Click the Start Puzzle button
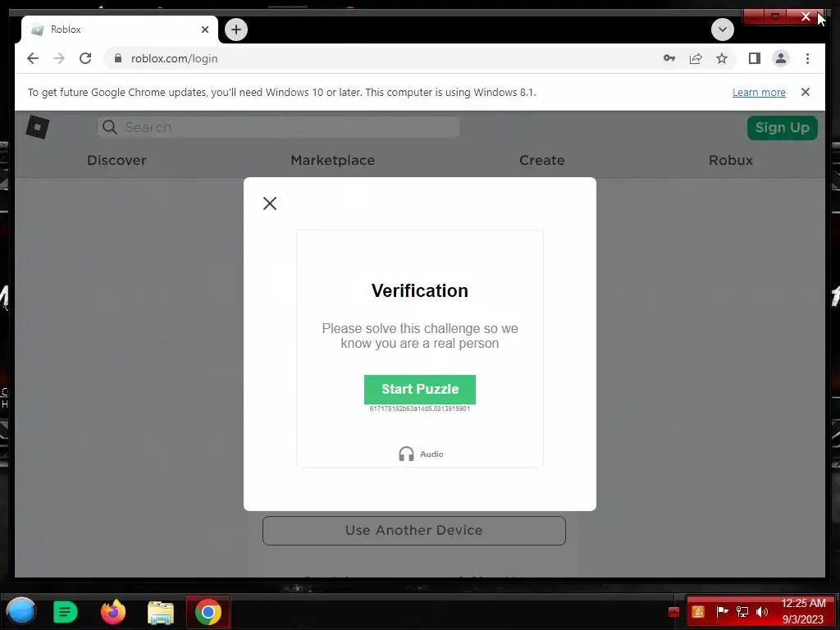The width and height of the screenshot is (840, 630). tap(419, 390)
